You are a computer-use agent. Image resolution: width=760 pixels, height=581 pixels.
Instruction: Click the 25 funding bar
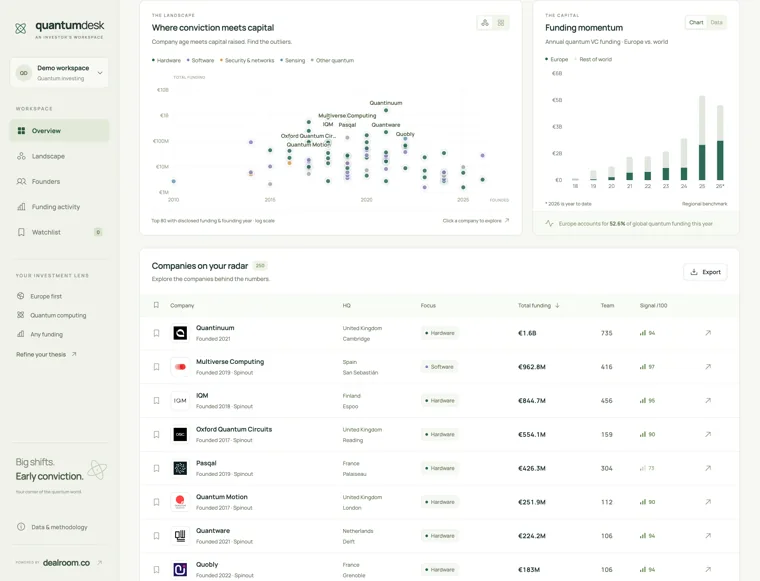coord(702,138)
